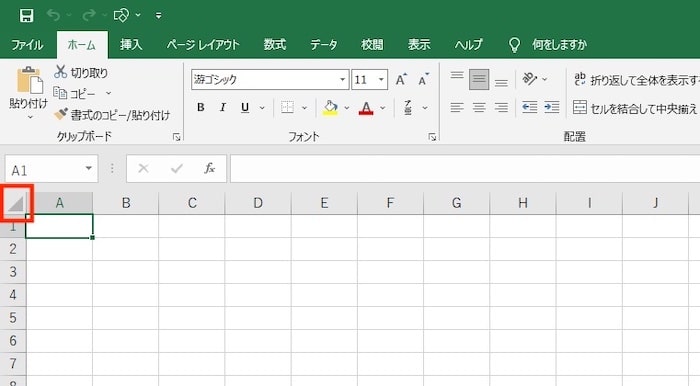Click the phonetic guide (ふりがな) icon
This screenshot has width=700, height=386.
click(408, 108)
